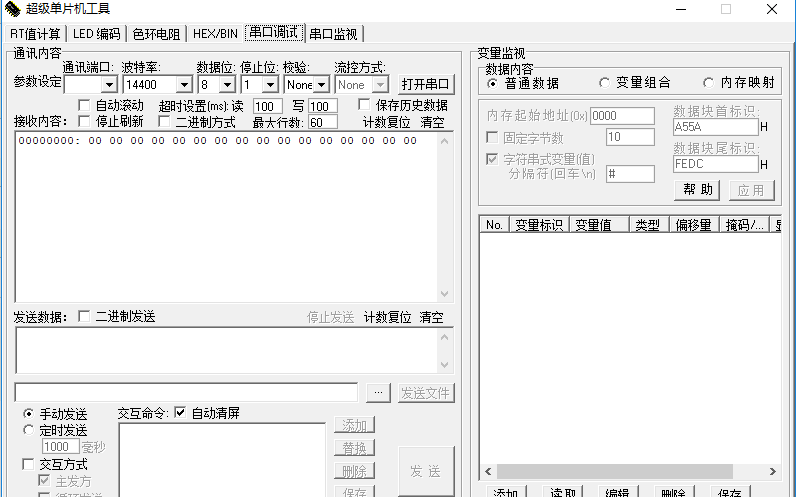Open the 波特率 dropdown showing 14400
This screenshot has height=497, width=796.
tap(183, 85)
